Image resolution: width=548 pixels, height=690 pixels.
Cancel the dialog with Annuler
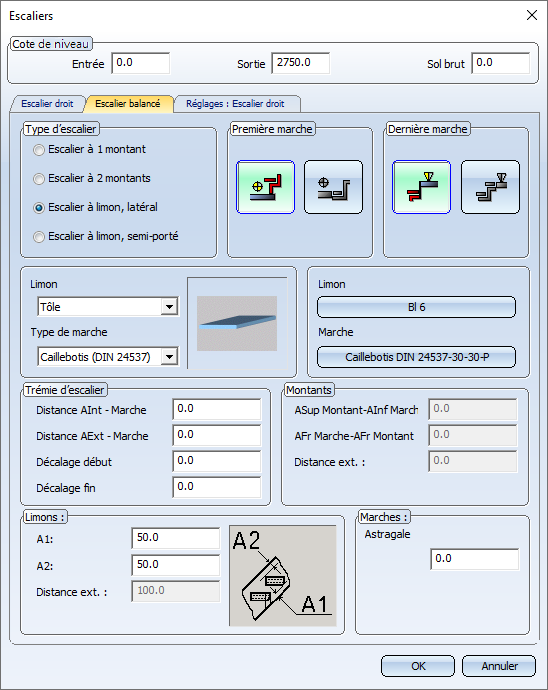pyautogui.click(x=499, y=666)
